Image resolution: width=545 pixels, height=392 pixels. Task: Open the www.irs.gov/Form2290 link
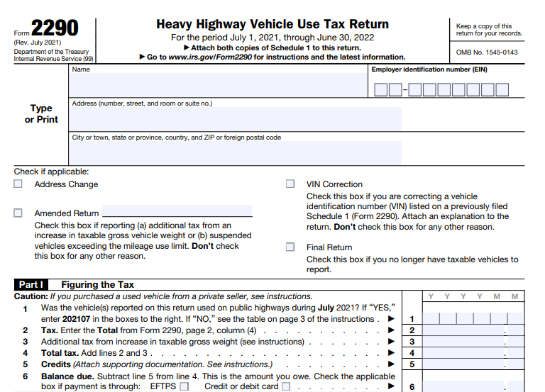(210, 57)
